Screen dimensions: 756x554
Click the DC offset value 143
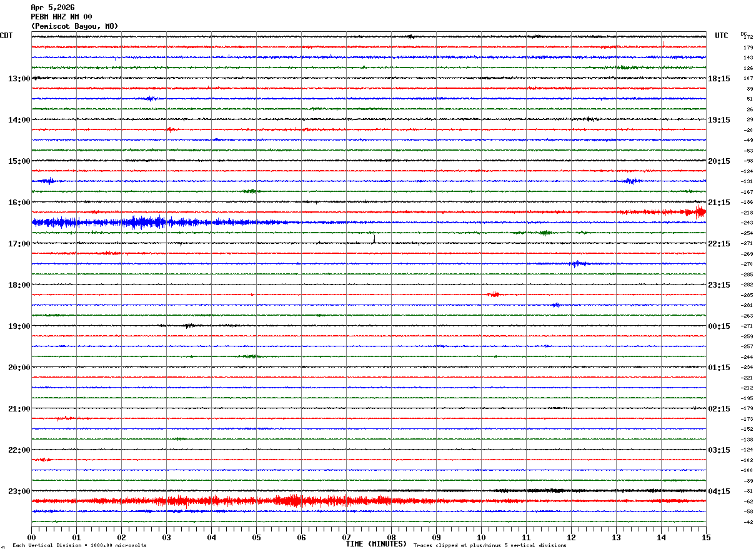tap(749, 58)
